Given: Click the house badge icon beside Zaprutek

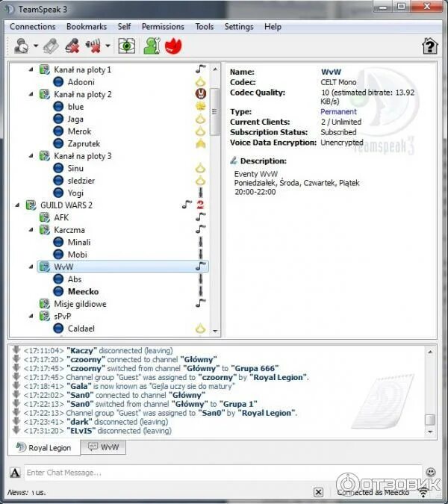Looking at the screenshot, I should (x=201, y=143).
